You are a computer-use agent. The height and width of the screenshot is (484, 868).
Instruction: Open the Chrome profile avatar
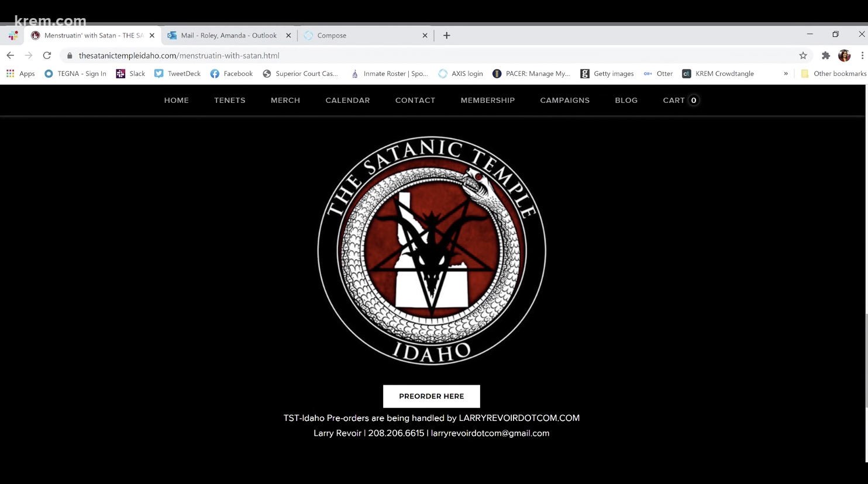point(844,56)
